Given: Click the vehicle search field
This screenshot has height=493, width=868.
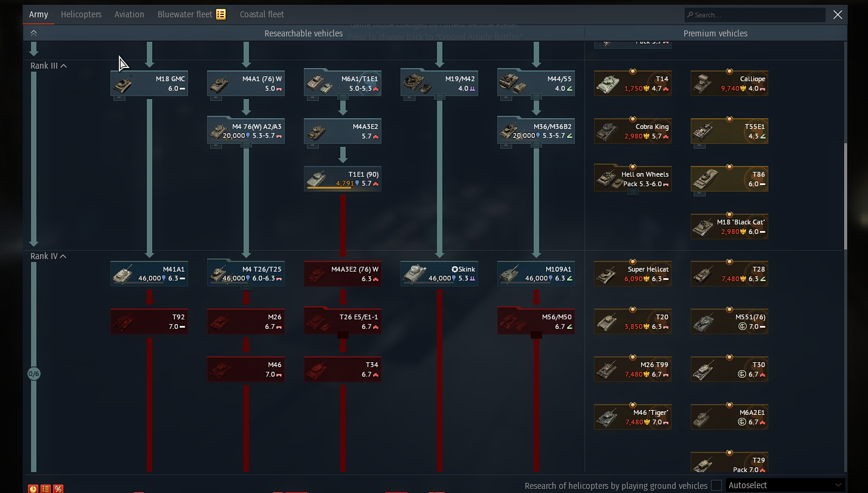Looking at the screenshot, I should click(755, 15).
